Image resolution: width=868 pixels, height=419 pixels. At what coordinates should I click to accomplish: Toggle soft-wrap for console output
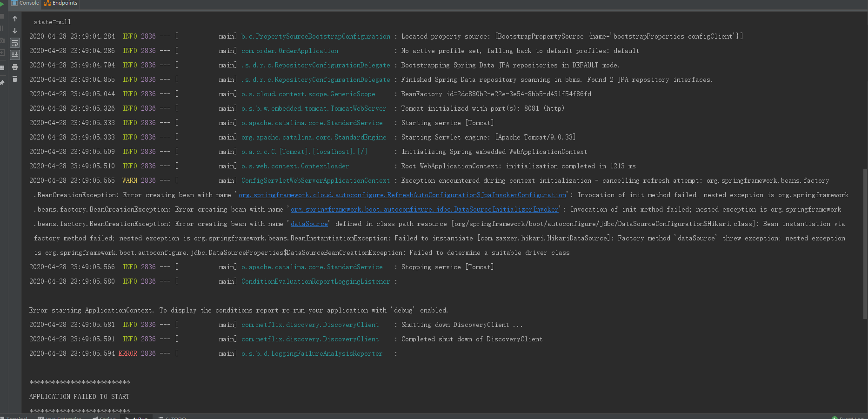click(x=15, y=43)
